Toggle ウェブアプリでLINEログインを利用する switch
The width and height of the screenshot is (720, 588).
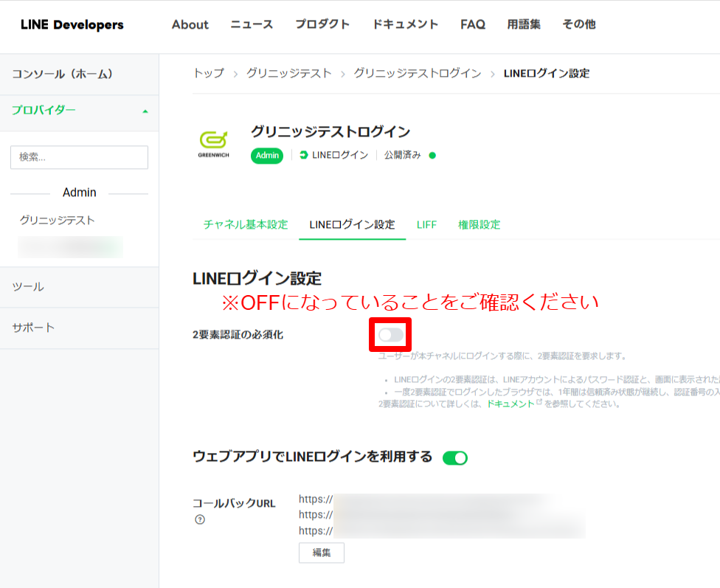coord(455,458)
